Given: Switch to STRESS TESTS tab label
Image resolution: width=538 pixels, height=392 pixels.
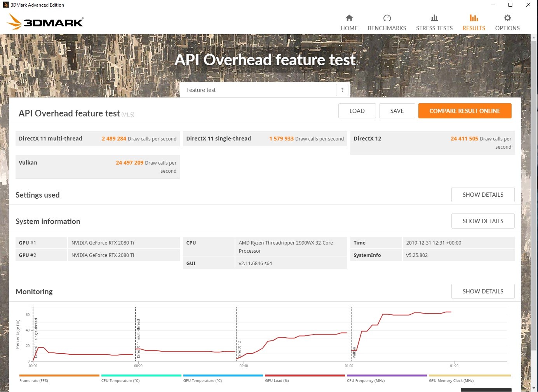Looking at the screenshot, I should click(x=434, y=28).
